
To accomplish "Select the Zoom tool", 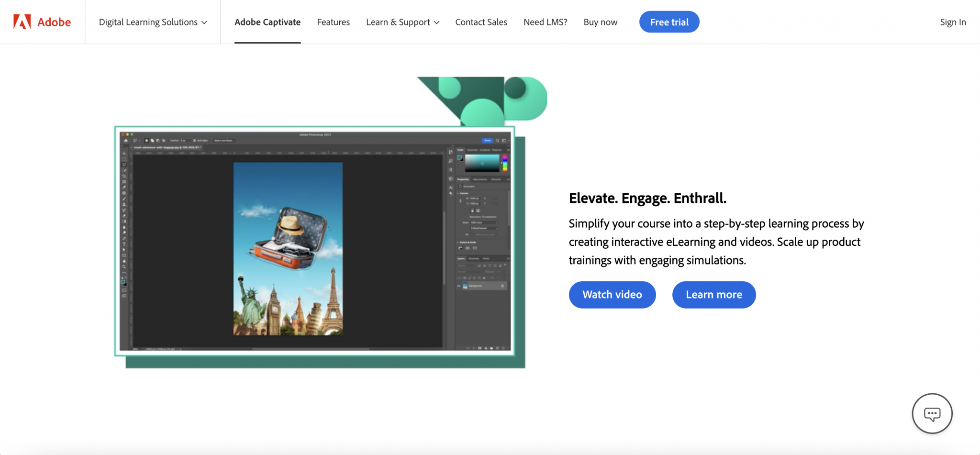I will (123, 266).
